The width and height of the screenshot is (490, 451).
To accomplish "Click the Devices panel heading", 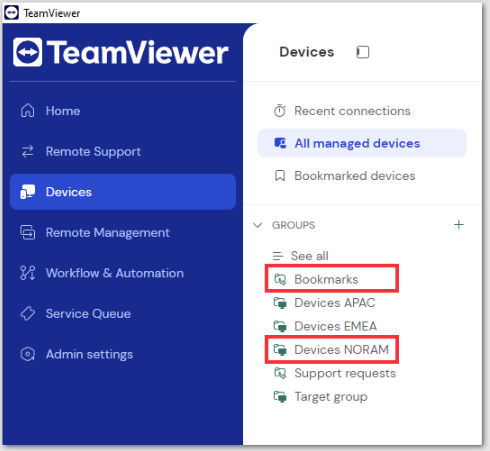I will (307, 52).
